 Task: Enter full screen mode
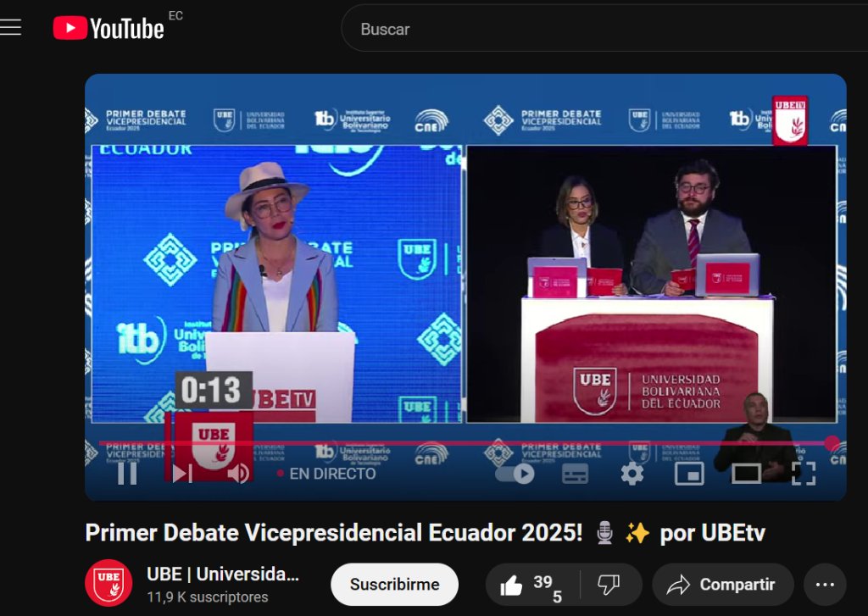pyautogui.click(x=804, y=474)
